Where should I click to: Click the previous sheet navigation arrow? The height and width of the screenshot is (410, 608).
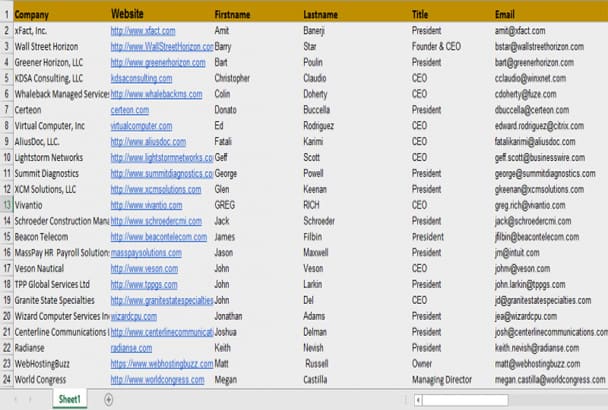(16, 399)
